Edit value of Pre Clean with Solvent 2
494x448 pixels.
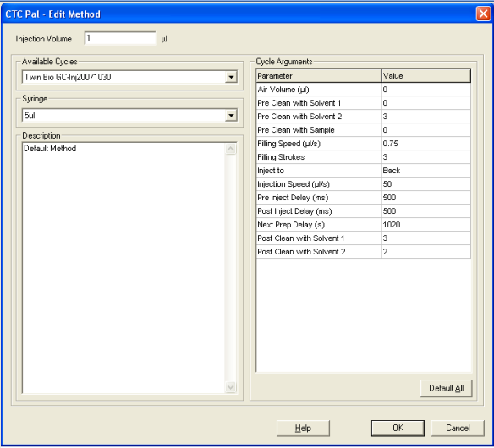[426, 117]
